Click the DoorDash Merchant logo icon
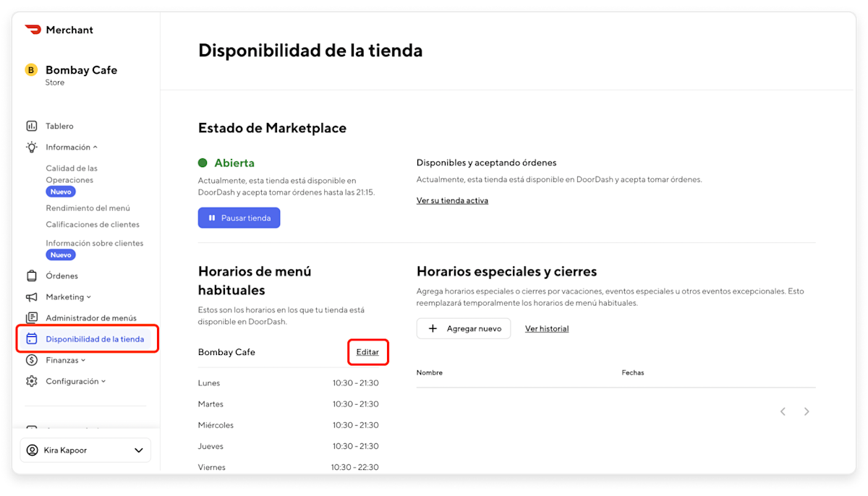This screenshot has width=868, height=496. click(33, 30)
